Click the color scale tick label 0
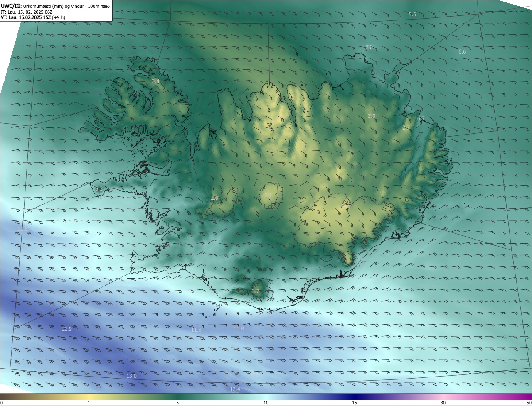The width and height of the screenshot is (532, 406). pos(2,403)
